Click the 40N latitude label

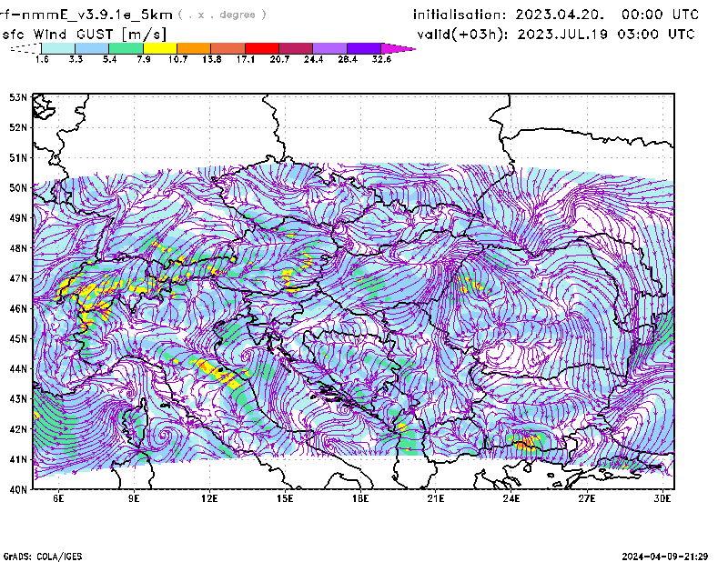tap(18, 489)
